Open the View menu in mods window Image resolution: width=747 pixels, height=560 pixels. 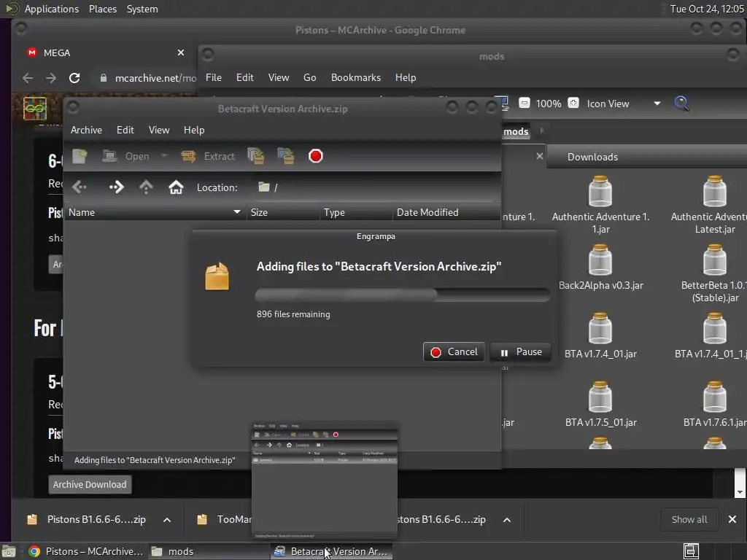pyautogui.click(x=278, y=77)
